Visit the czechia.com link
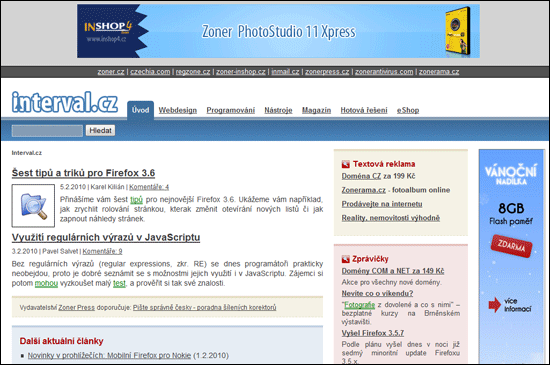 pyautogui.click(x=150, y=72)
